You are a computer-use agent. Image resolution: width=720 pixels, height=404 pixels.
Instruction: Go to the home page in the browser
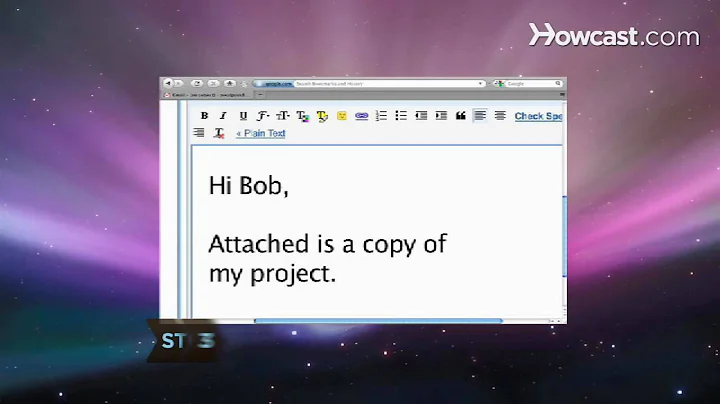pos(230,83)
